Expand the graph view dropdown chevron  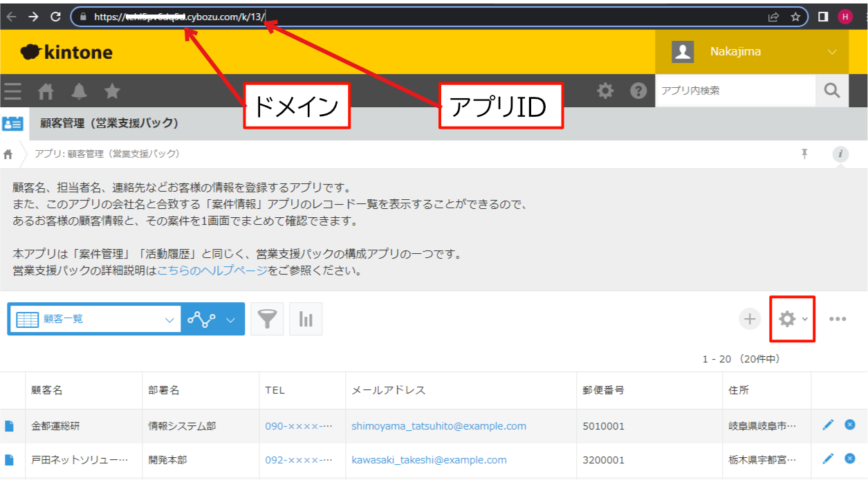click(231, 320)
